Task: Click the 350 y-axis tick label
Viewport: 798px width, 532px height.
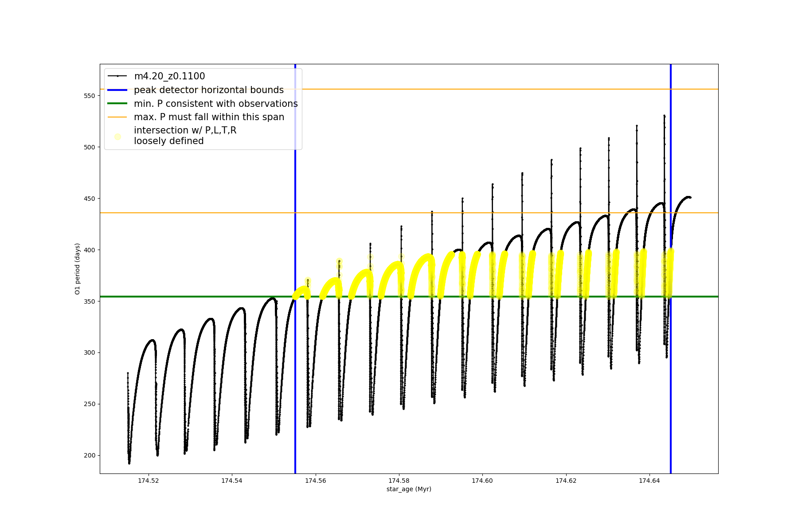Action: tap(90, 301)
